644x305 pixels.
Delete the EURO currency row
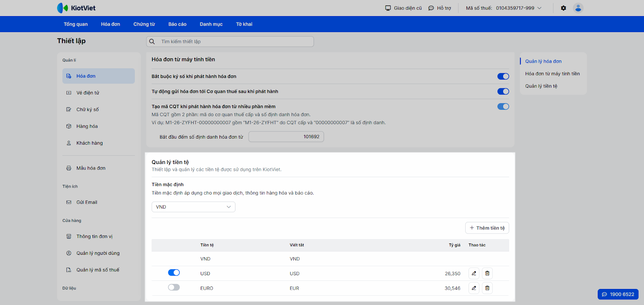(487, 288)
